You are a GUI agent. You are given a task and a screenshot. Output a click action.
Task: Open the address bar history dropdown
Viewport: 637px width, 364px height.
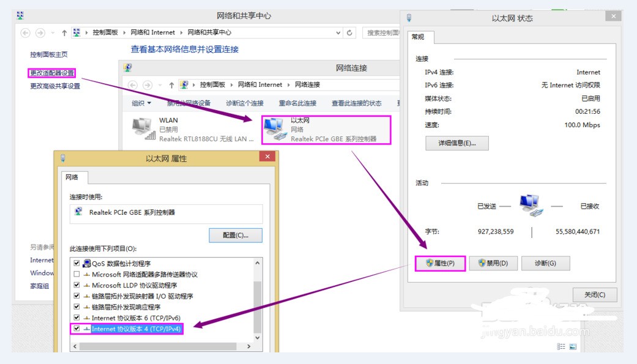pos(339,33)
